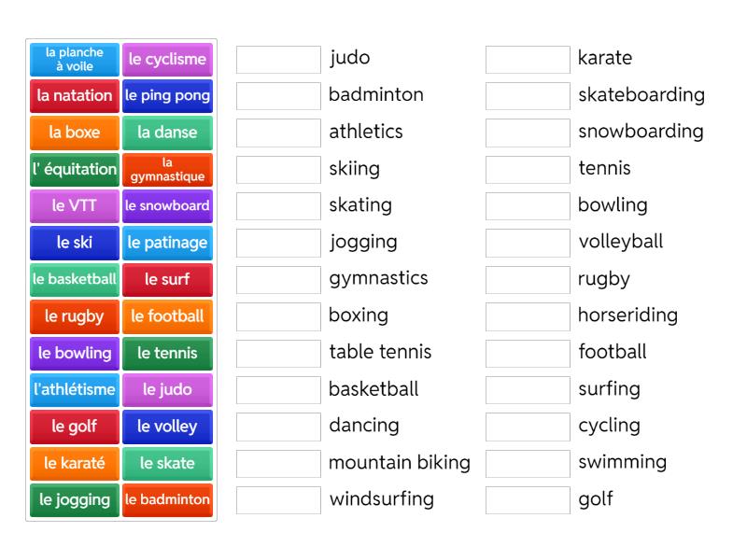The image size is (747, 560).
Task: Click the answer box beside windsurfing
Action: (277, 500)
